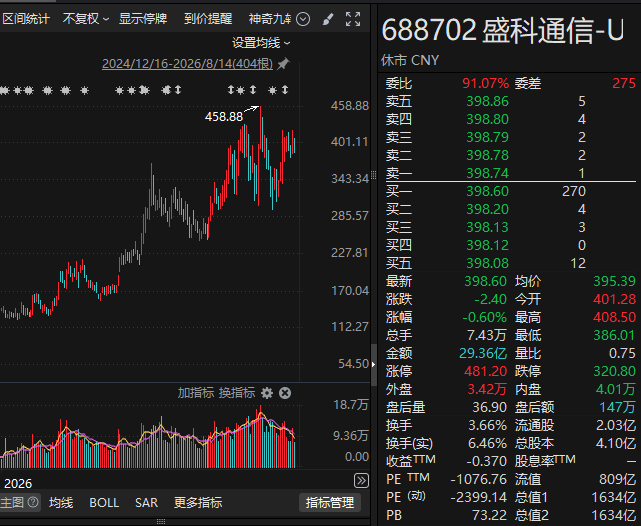641x526 pixels.
Task: Click 金额 value 29.36亿
Action: pyautogui.click(x=483, y=353)
